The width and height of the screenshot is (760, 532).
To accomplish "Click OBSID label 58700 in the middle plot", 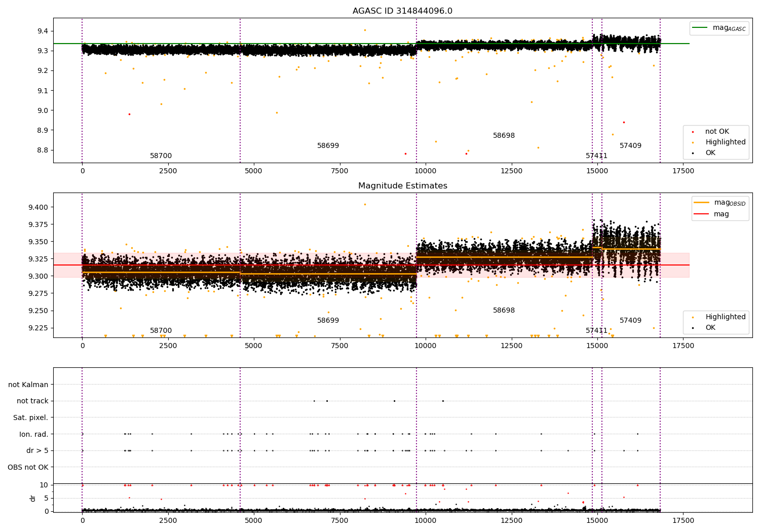I will [x=161, y=331].
